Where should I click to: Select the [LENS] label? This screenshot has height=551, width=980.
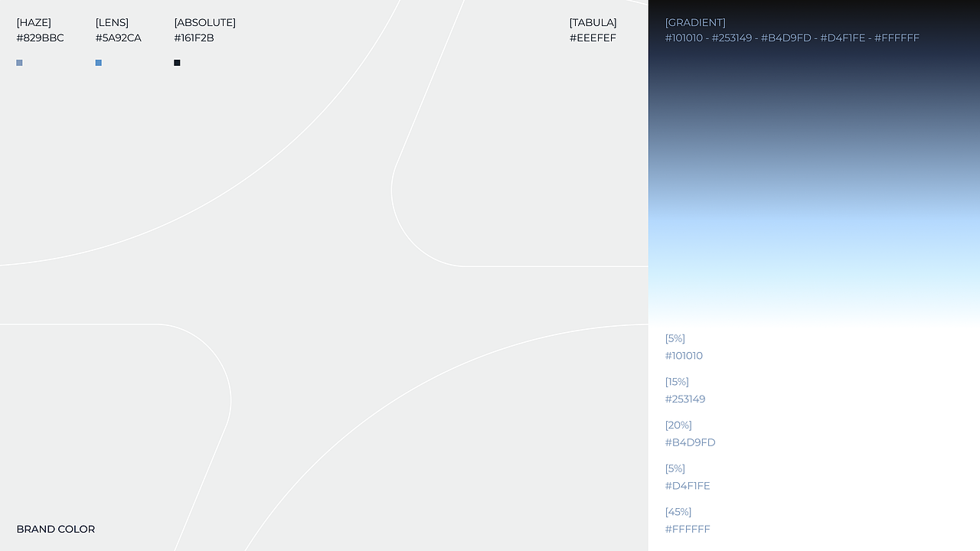point(112,22)
